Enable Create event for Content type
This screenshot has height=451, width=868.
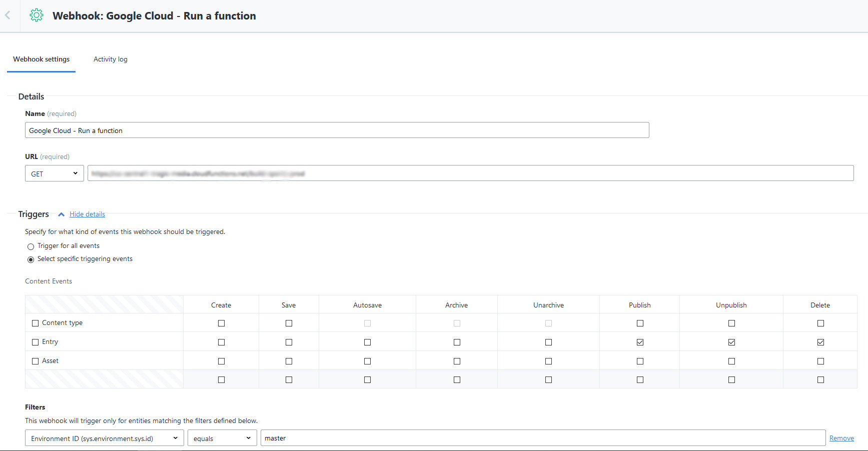(221, 323)
